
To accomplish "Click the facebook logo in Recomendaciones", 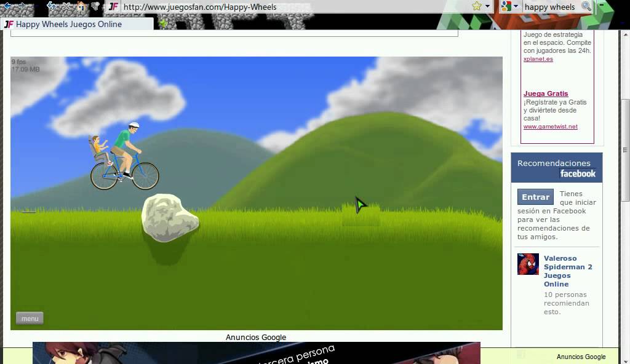I will point(578,173).
